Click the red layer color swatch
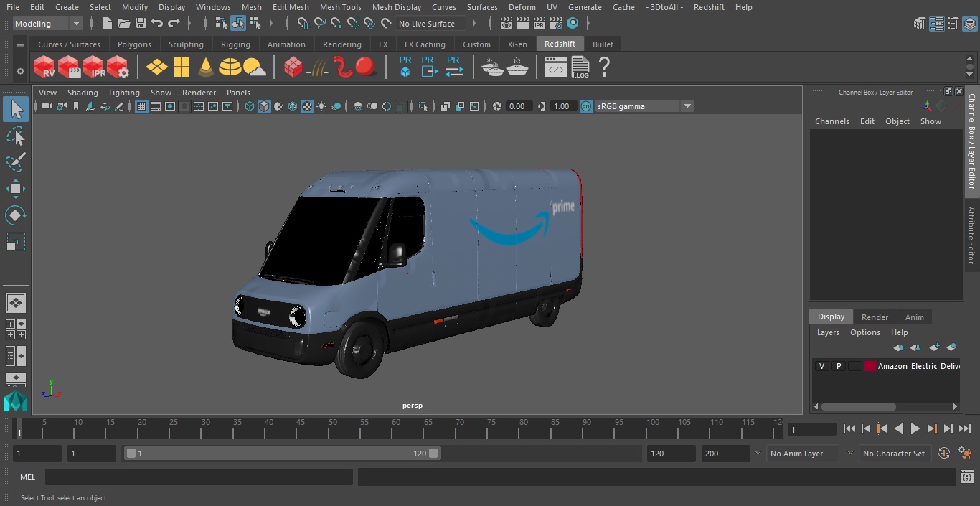Viewport: 980px width, 506px height. (870, 366)
